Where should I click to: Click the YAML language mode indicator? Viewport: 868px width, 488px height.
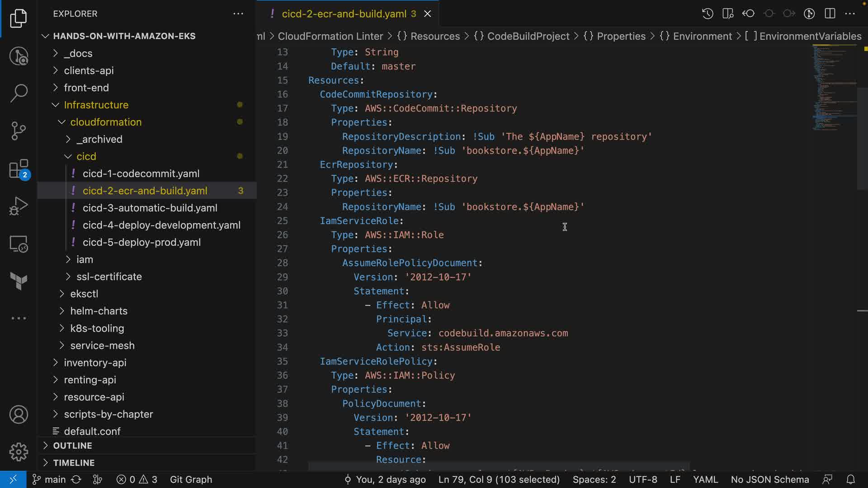click(705, 479)
